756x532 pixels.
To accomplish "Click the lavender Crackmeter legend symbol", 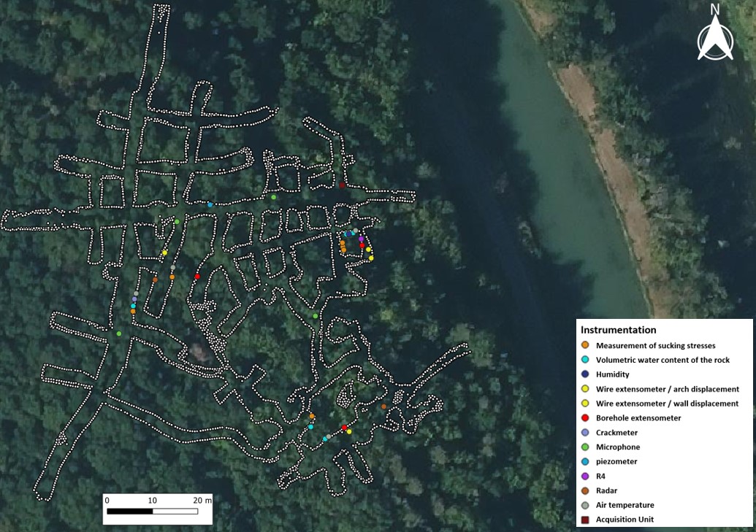I will [x=585, y=433].
